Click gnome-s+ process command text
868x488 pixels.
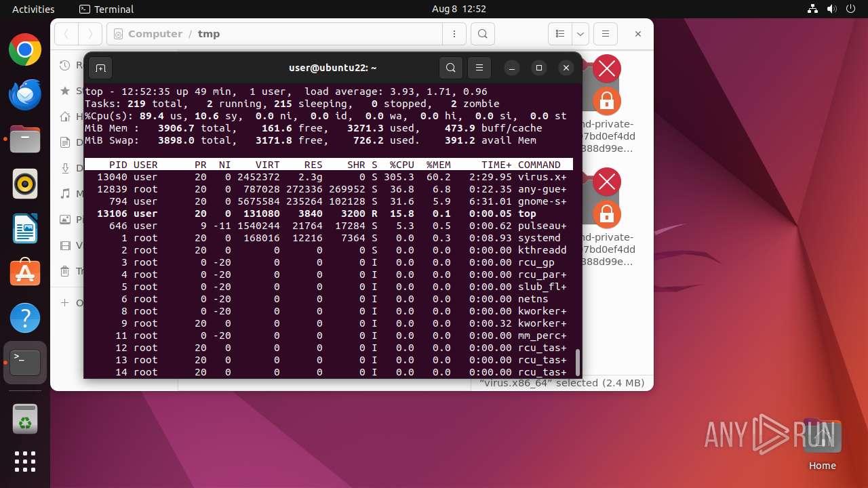pyautogui.click(x=542, y=201)
